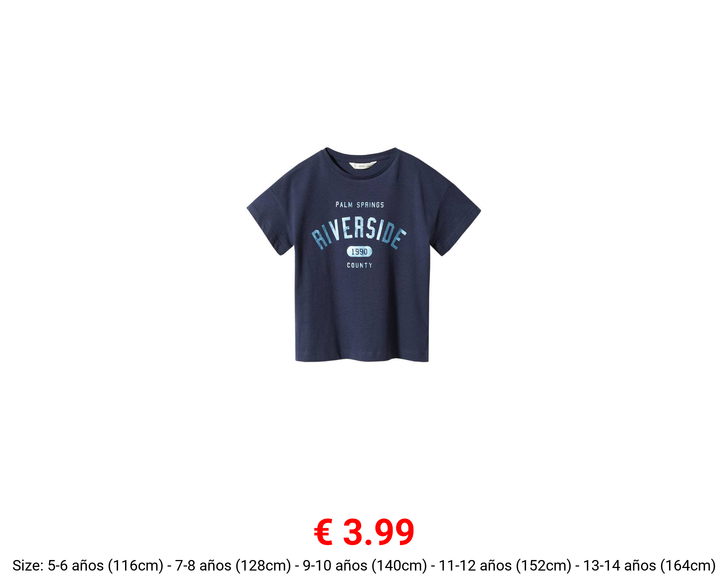
Task: Select size 7-8 años (128cm)
Action: click(x=233, y=565)
